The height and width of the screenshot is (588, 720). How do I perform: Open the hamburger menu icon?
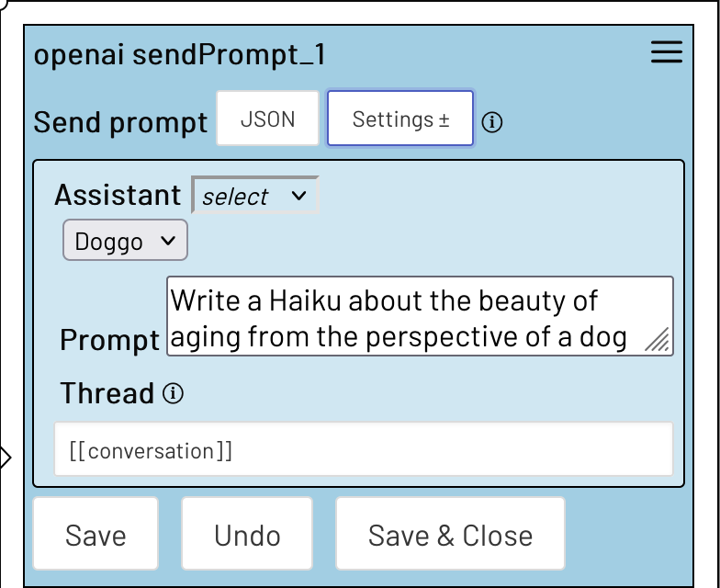coord(667,51)
